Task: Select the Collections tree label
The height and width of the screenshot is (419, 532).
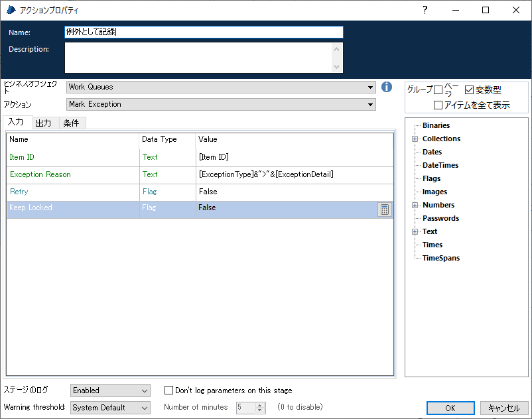Action: pos(441,139)
